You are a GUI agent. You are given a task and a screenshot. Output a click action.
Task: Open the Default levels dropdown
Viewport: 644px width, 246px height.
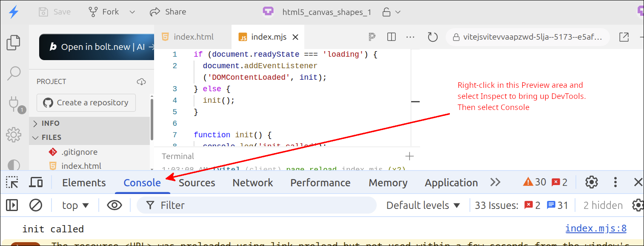pyautogui.click(x=423, y=205)
